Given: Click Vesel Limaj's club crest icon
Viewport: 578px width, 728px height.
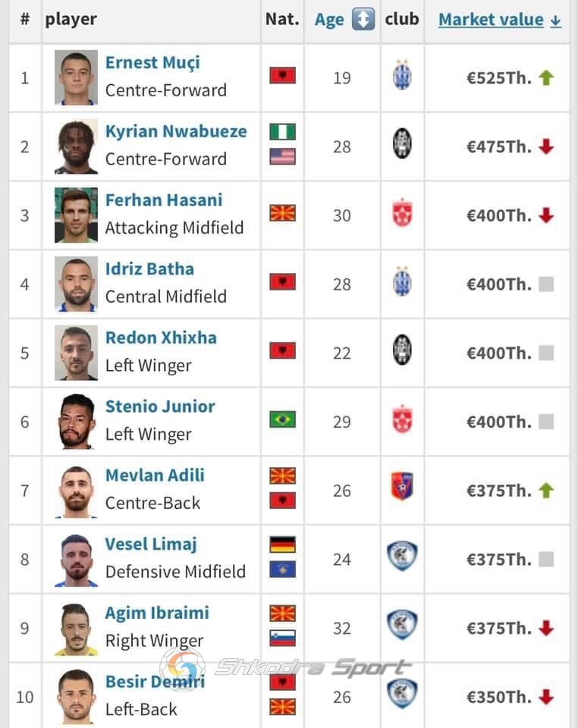Looking at the screenshot, I should pos(402,555).
